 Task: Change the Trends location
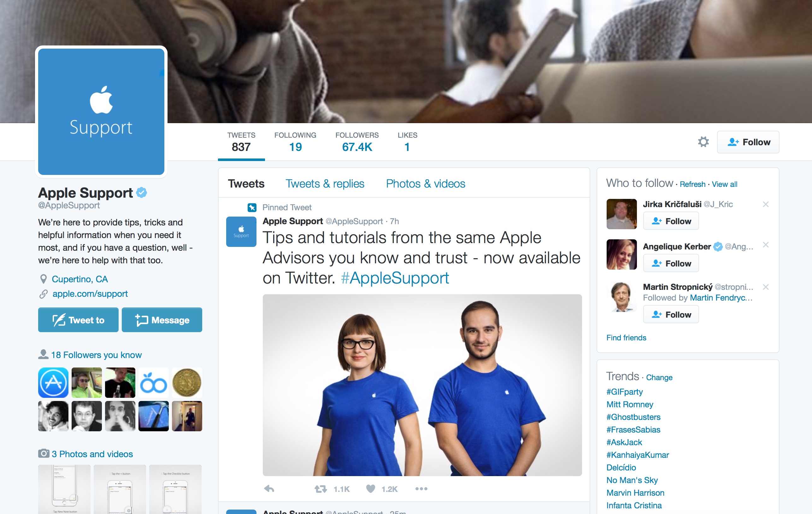click(659, 377)
